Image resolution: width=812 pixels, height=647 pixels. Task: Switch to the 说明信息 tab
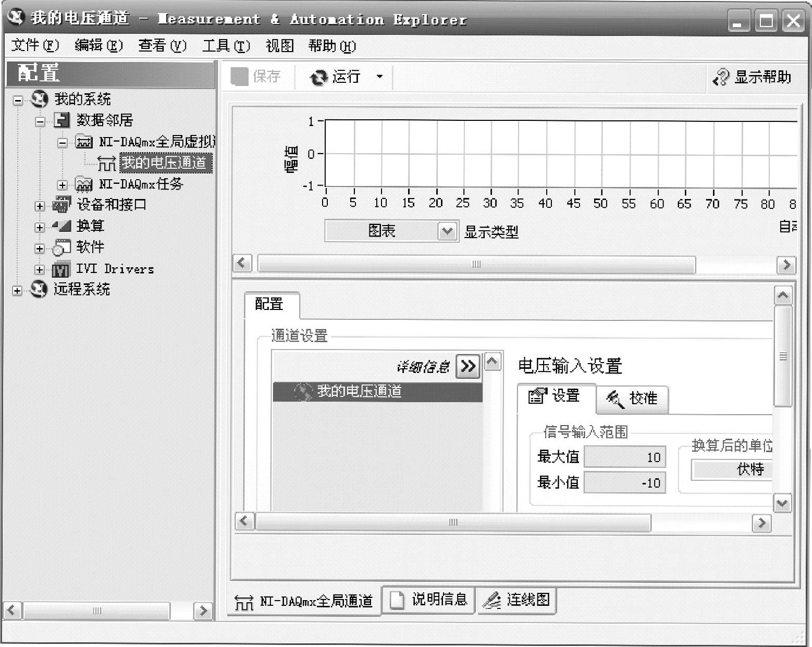[428, 600]
